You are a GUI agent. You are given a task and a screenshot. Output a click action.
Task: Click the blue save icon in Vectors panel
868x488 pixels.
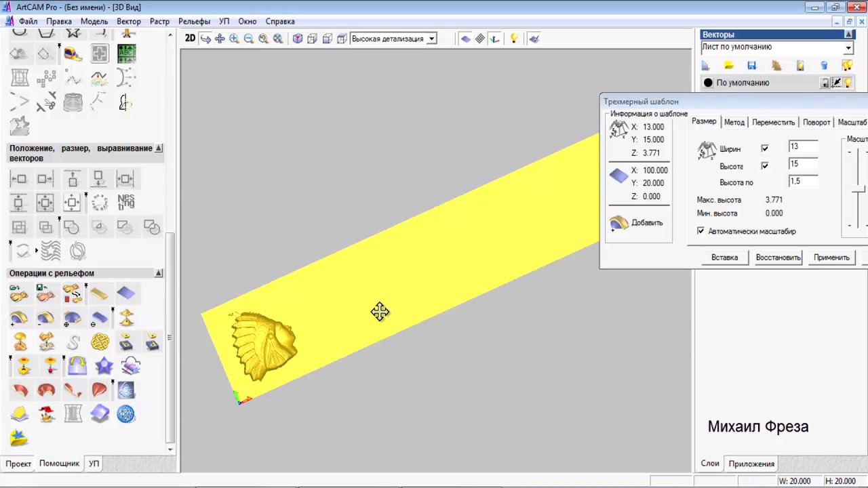pos(751,65)
